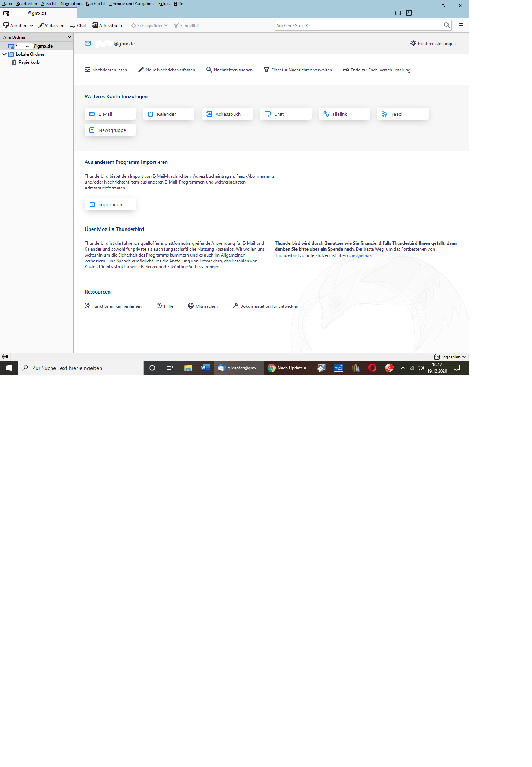The image size is (532, 767).
Task: Click the Windows taskbar search box
Action: point(81,368)
